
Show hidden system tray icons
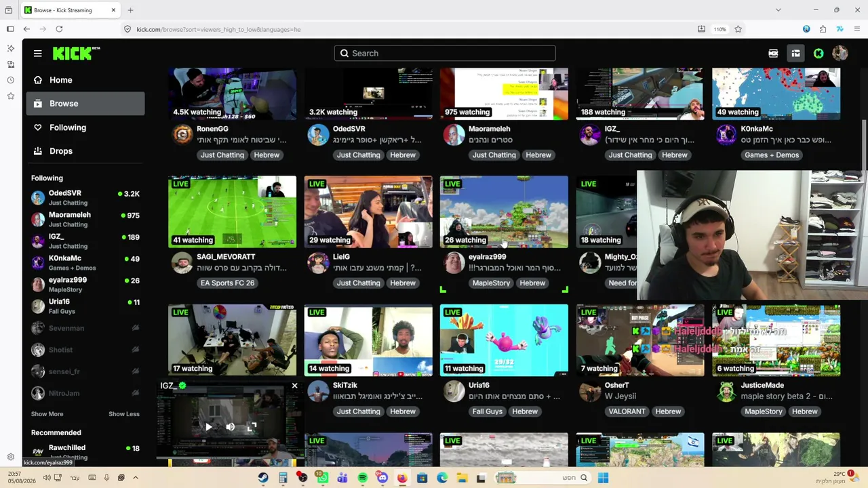click(x=136, y=478)
